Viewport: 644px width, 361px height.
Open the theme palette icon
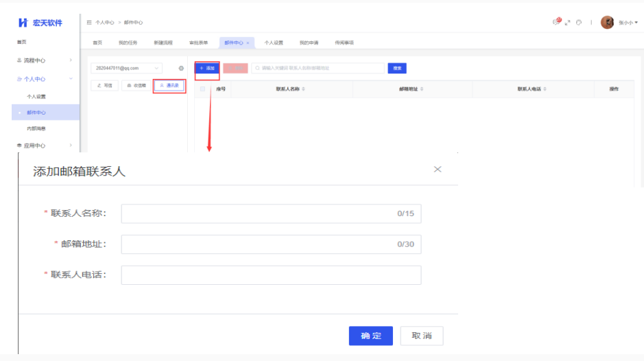[x=579, y=23]
